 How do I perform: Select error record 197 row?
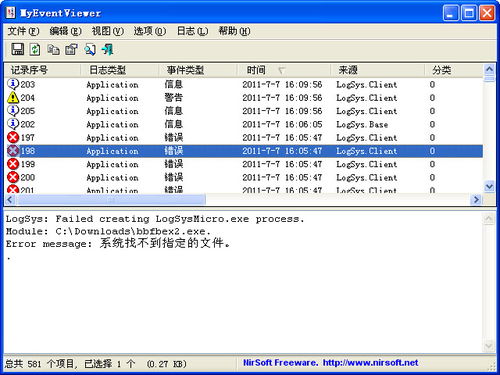[x=244, y=137]
